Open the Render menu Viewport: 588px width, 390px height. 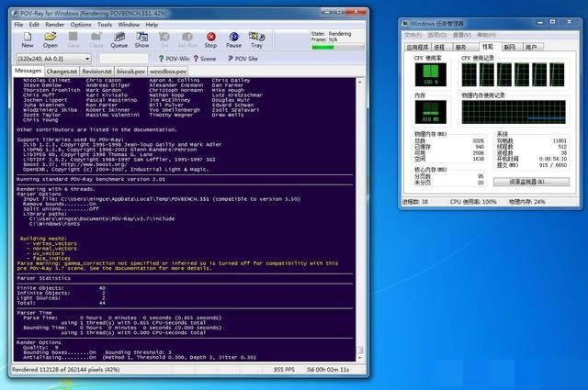click(55, 25)
